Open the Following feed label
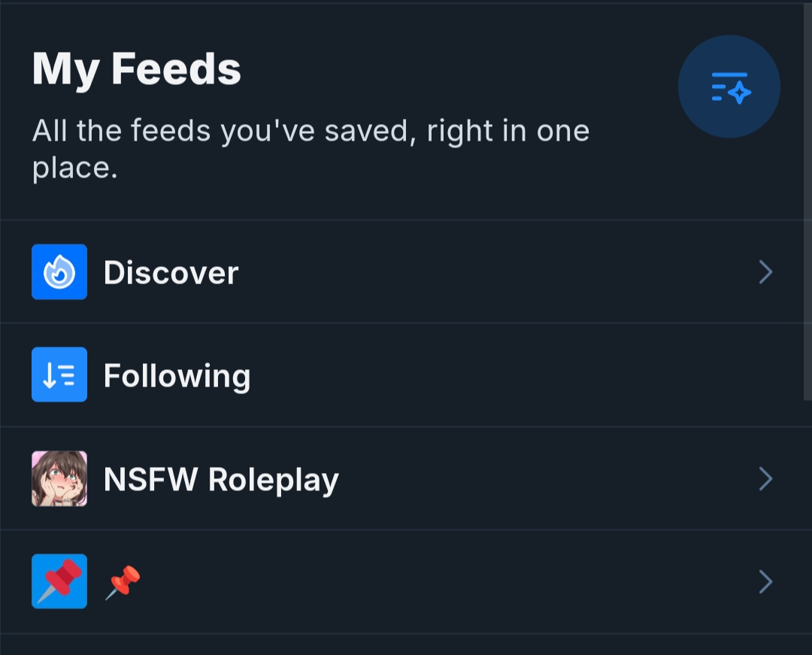Screen dimensions: 812x655 point(177,375)
